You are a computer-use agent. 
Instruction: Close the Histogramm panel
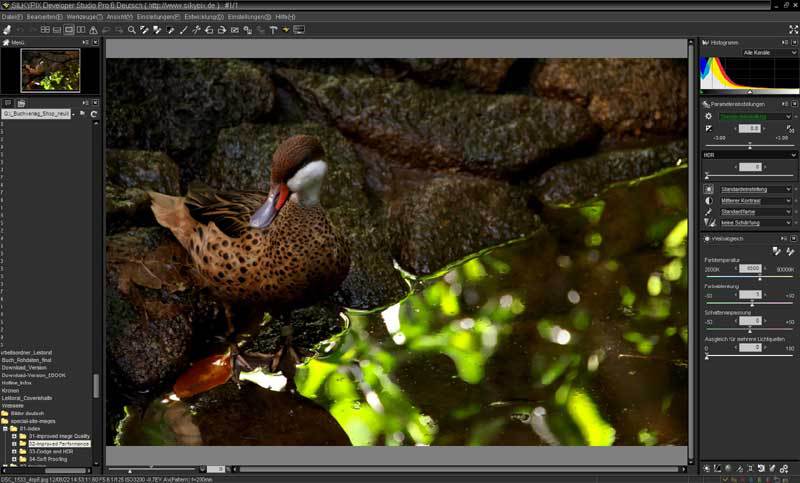794,42
